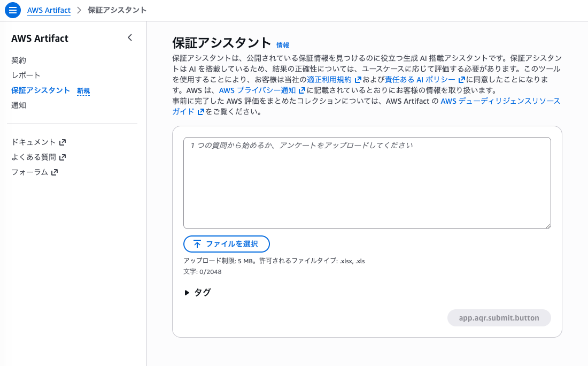Click the 保証アシスタント breadcrumb text
Image resolution: width=588 pixels, height=366 pixels.
click(x=117, y=10)
